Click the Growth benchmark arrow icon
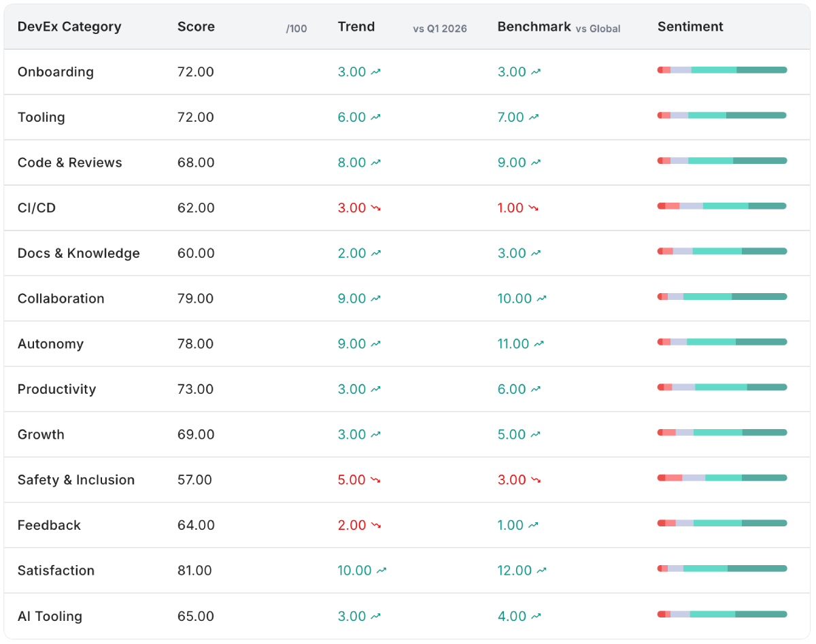Viewport: 816px width, 644px height. pyautogui.click(x=536, y=435)
